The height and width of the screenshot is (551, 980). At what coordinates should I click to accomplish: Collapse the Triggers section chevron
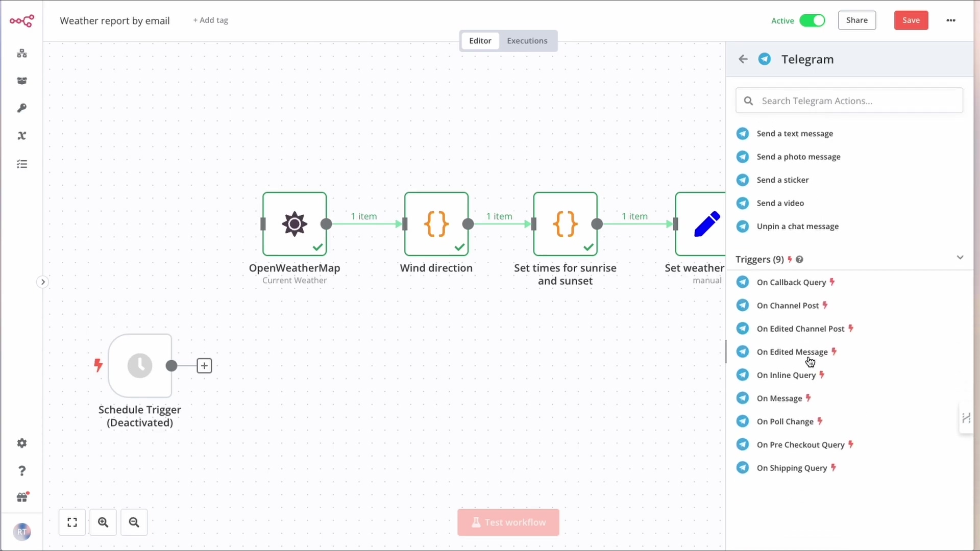tap(960, 258)
